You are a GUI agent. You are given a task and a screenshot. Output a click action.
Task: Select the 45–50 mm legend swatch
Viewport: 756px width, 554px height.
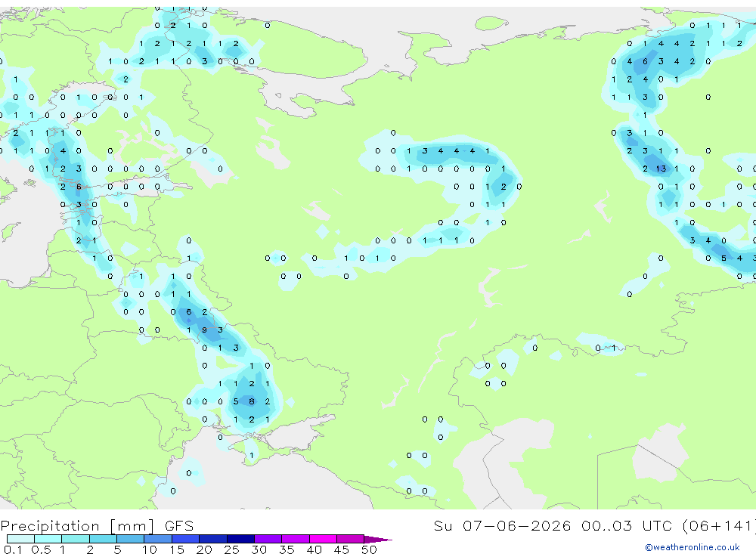click(x=350, y=539)
